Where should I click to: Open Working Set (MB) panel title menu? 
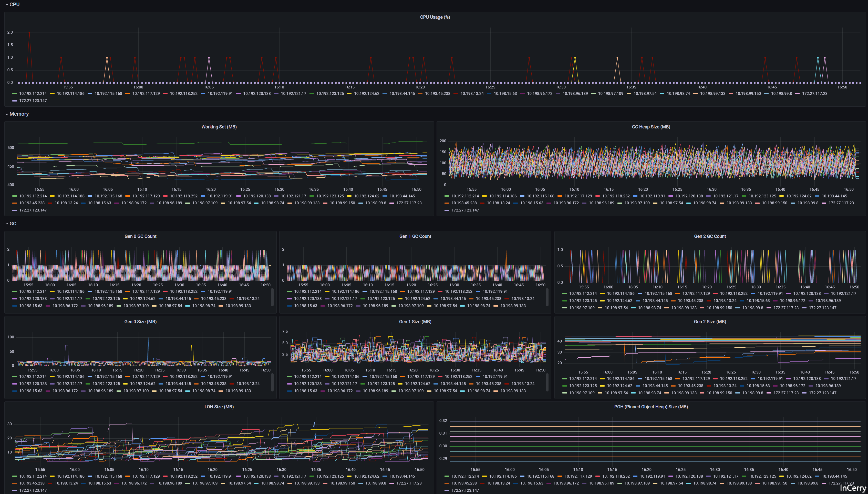(219, 127)
